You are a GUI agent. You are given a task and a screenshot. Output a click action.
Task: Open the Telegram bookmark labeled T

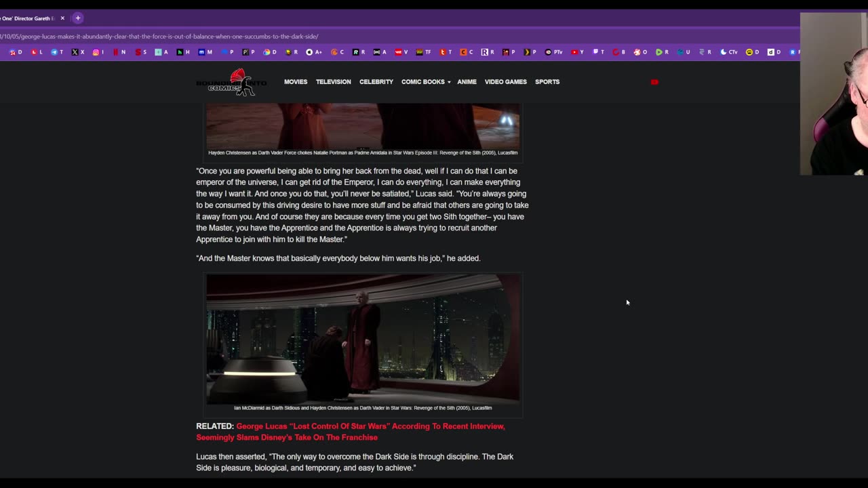pyautogui.click(x=57, y=52)
